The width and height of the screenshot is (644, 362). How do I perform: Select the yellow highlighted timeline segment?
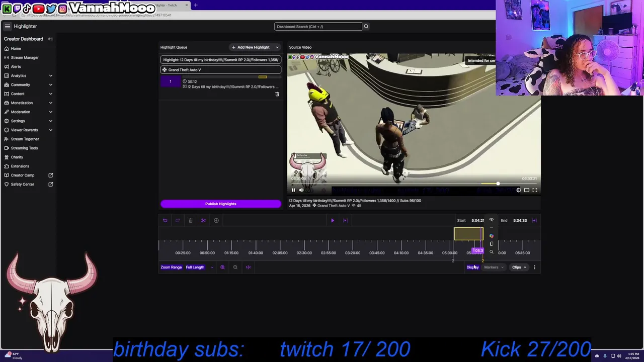pos(468,234)
